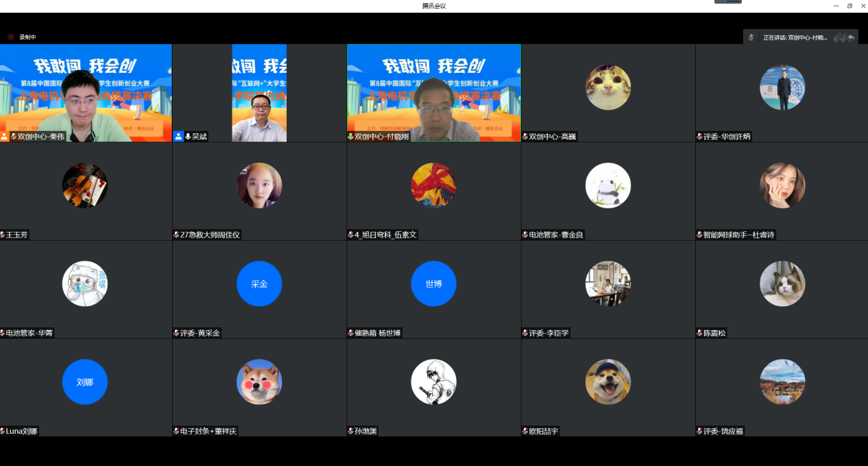Restore down the 腾讯会议 window

(849, 6)
